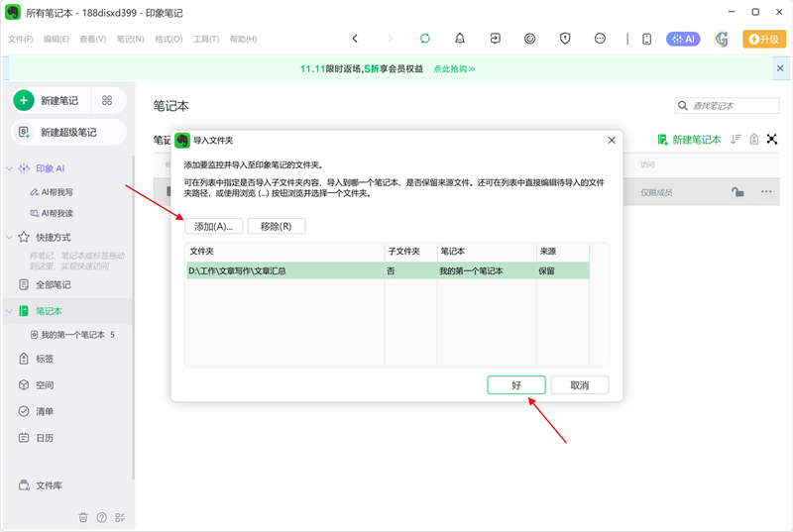Click the 文件夹 column header
The height and width of the screenshot is (532, 793).
pos(285,252)
